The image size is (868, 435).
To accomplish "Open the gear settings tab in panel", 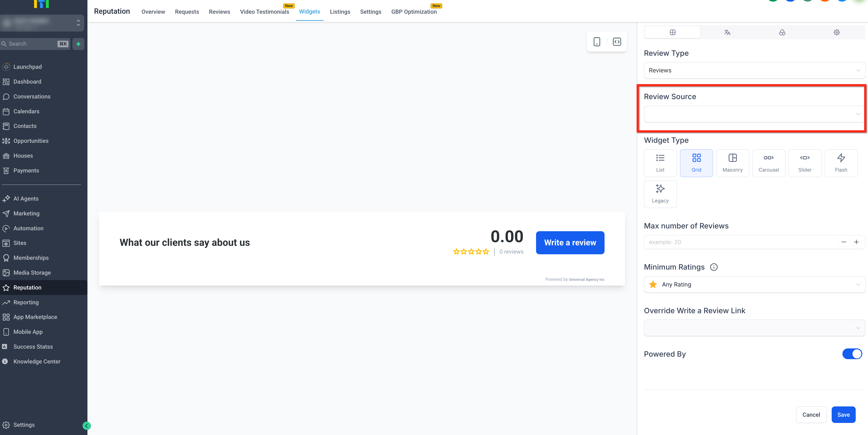I will (837, 32).
